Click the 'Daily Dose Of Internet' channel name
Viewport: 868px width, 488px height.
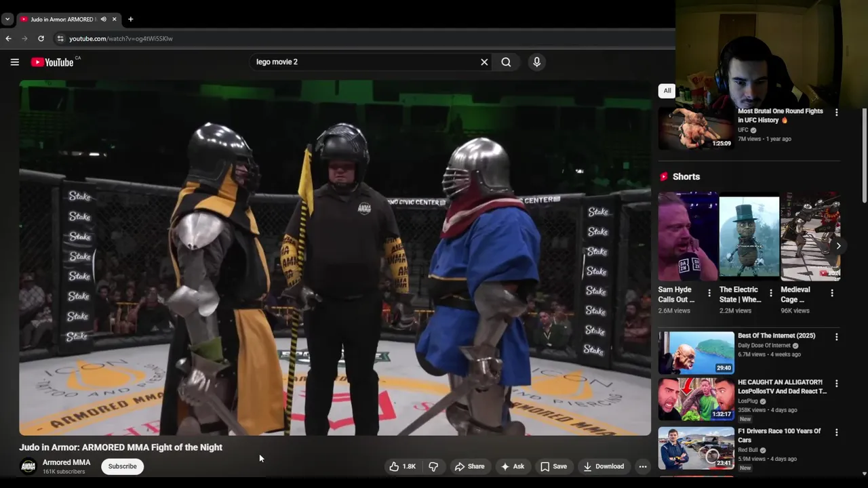pos(764,346)
